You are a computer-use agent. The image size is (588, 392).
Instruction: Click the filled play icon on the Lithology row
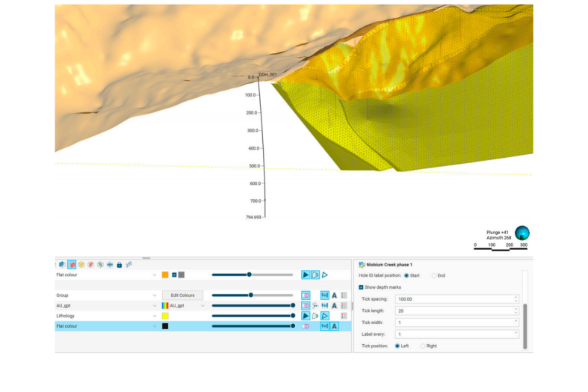pos(306,316)
